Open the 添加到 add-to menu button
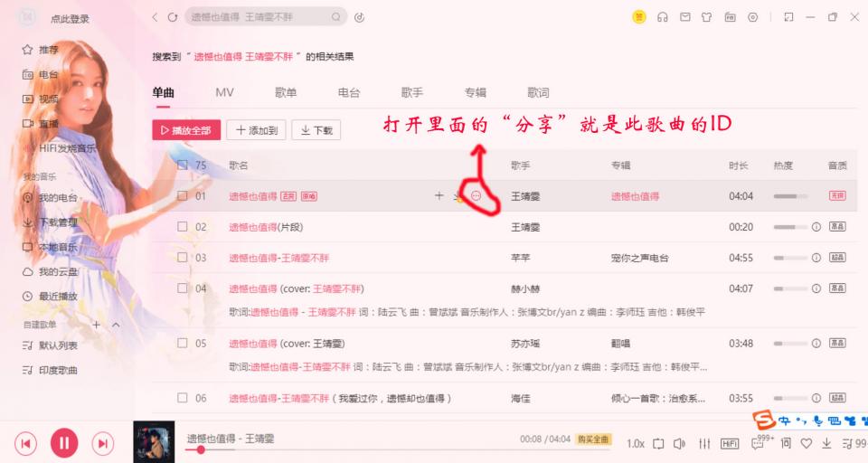The image size is (868, 463). pos(256,130)
